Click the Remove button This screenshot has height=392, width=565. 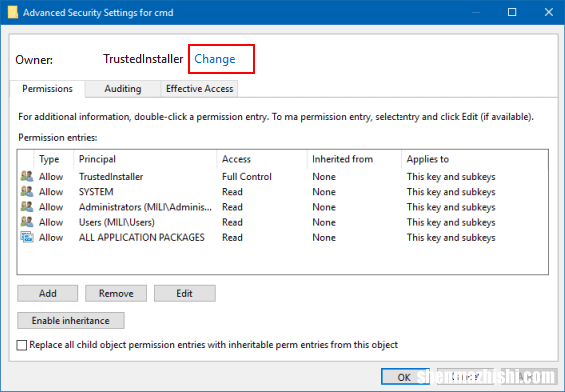116,293
